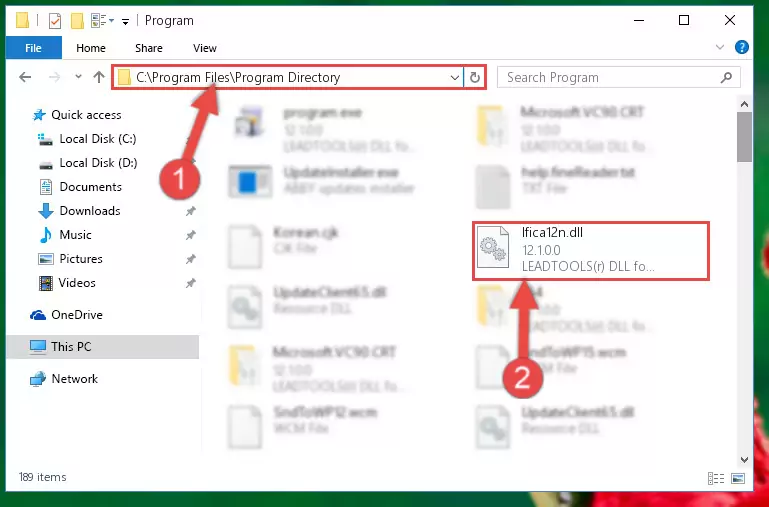
Task: Maximize the Program window
Action: tap(684, 21)
